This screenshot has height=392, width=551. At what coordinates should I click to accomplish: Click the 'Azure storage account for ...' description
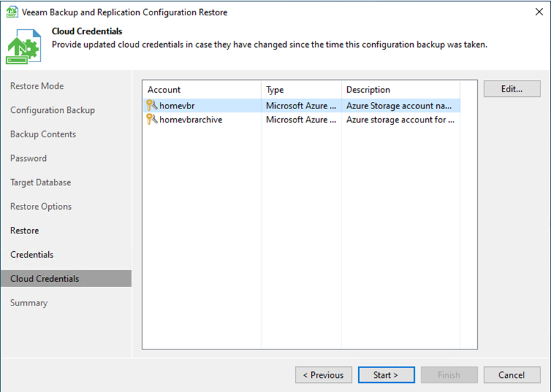tap(400, 119)
